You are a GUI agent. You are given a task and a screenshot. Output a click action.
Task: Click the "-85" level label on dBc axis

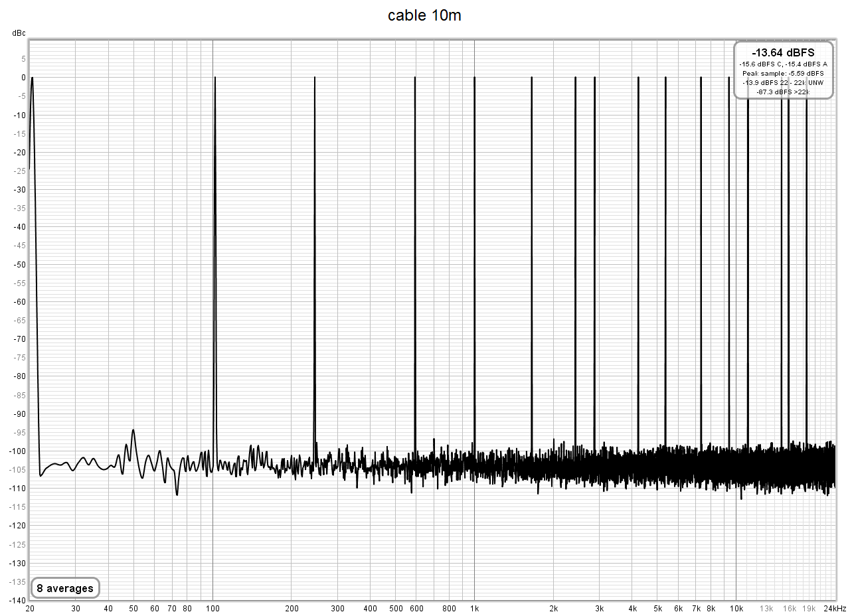tap(19, 394)
